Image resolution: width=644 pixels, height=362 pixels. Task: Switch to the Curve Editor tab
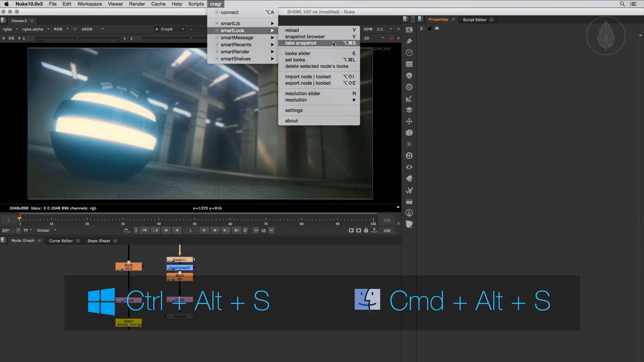(61, 241)
